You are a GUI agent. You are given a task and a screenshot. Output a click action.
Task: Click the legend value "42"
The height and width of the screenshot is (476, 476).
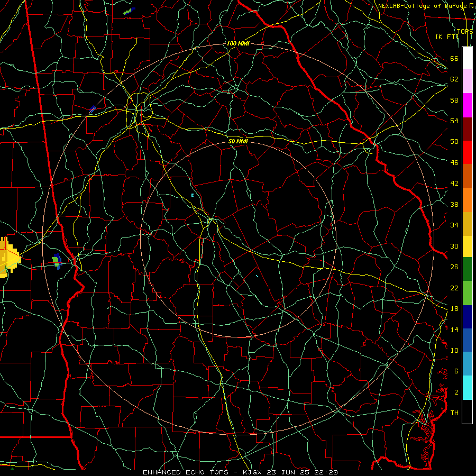(x=454, y=184)
